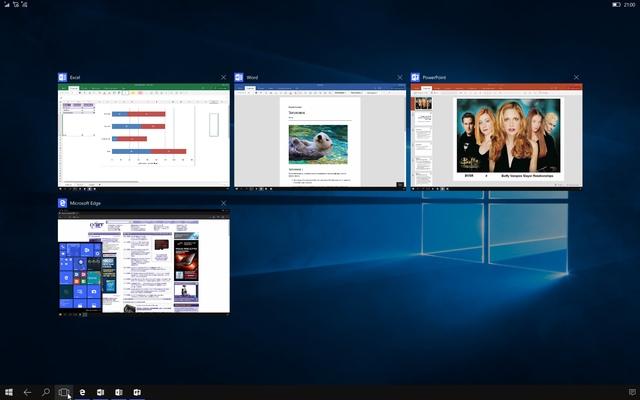Close the Excel window in Task View
Viewport: 640px width, 400px height.
(223, 77)
